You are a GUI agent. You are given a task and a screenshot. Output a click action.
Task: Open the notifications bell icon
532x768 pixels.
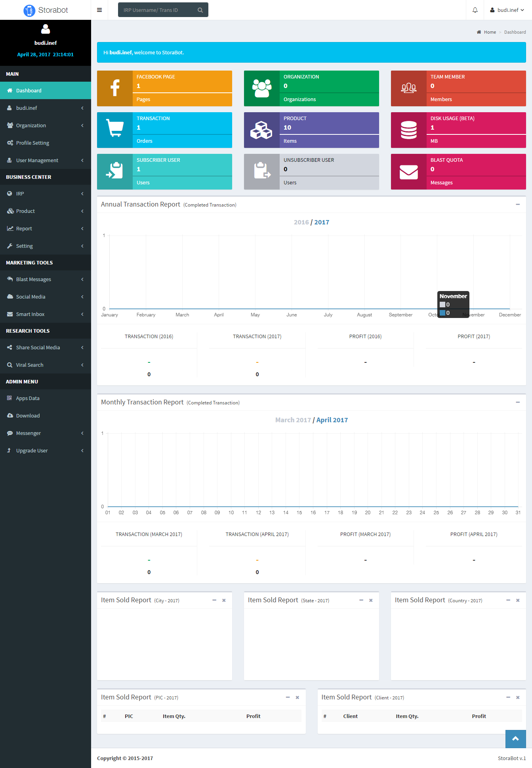coord(475,10)
